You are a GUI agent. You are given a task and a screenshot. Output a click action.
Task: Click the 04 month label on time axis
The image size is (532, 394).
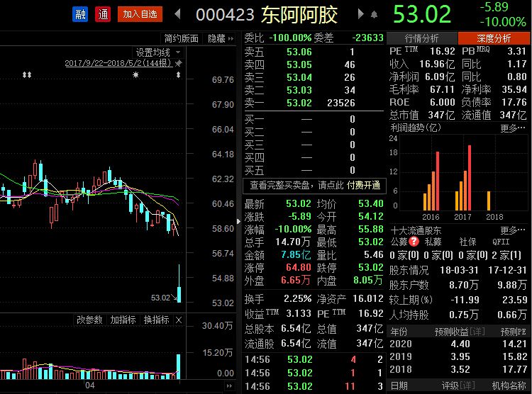(x=90, y=385)
